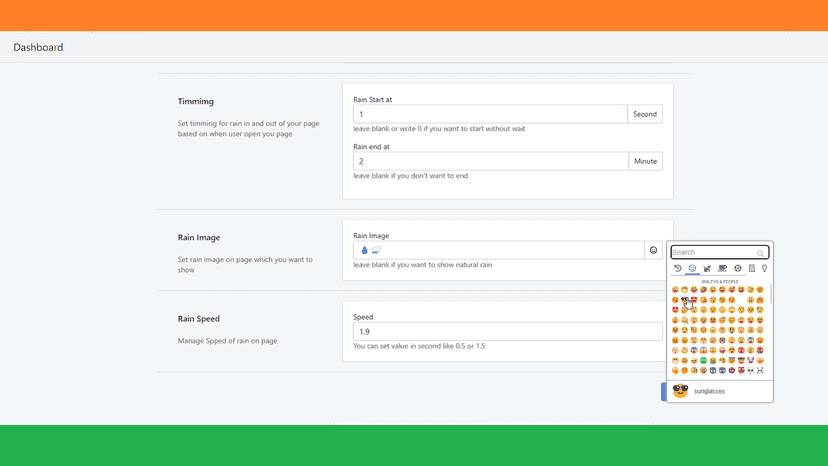This screenshot has height=466, width=828.
Task: Select the Smileys & People emoji tab
Action: click(x=692, y=268)
